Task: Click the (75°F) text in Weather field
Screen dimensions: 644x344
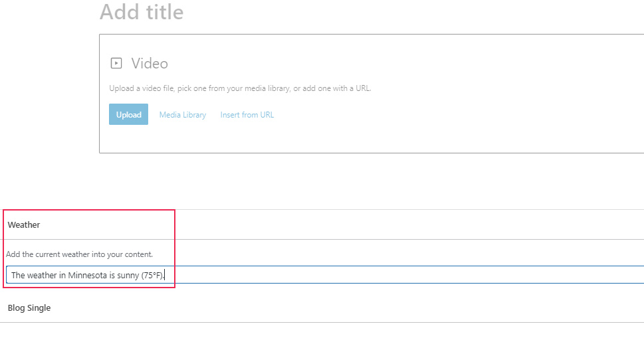Action: tap(152, 276)
